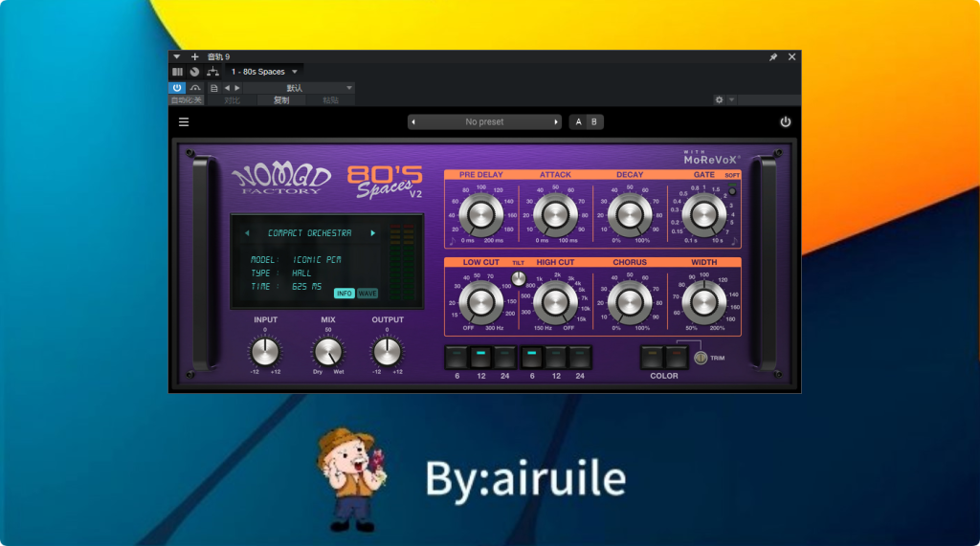
Task: Expand the dropdown arrow beside the gear
Action: 731,100
